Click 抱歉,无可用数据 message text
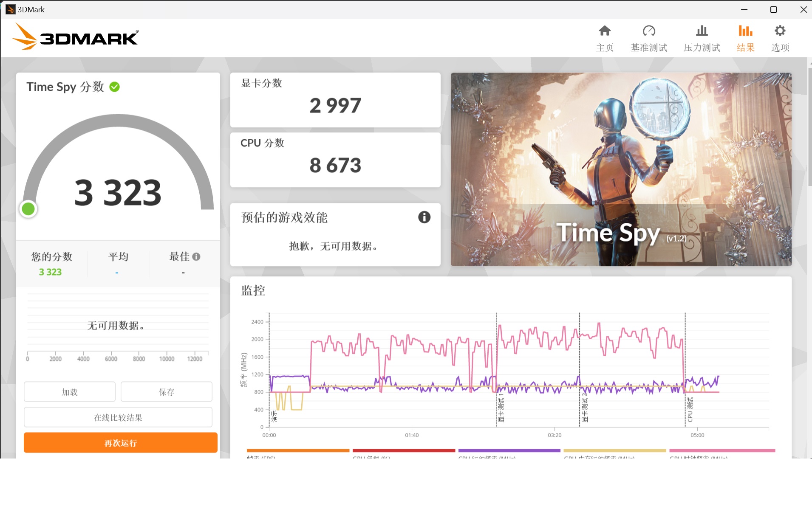 tap(333, 246)
